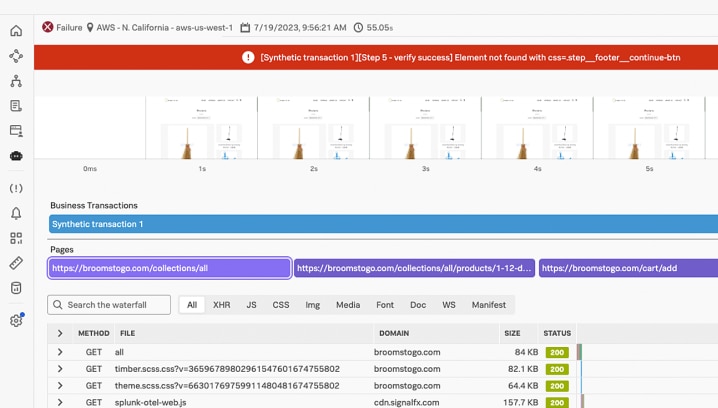Open the Infrastructure hierarchy icon
718x408 pixels.
16,81
